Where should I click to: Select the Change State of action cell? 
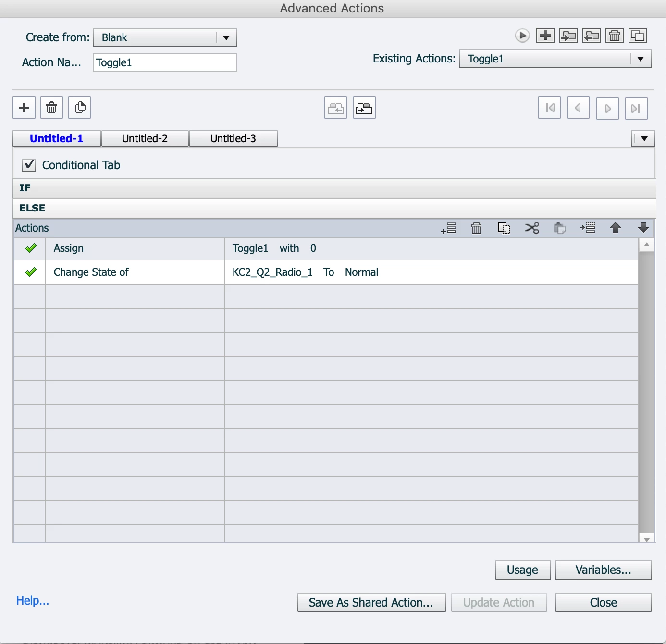(x=135, y=272)
